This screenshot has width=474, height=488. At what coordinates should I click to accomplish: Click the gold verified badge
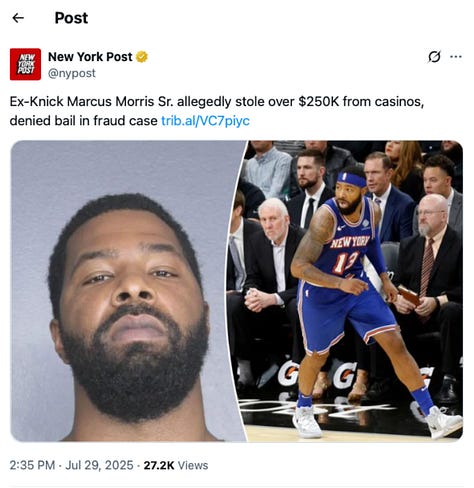(x=142, y=57)
